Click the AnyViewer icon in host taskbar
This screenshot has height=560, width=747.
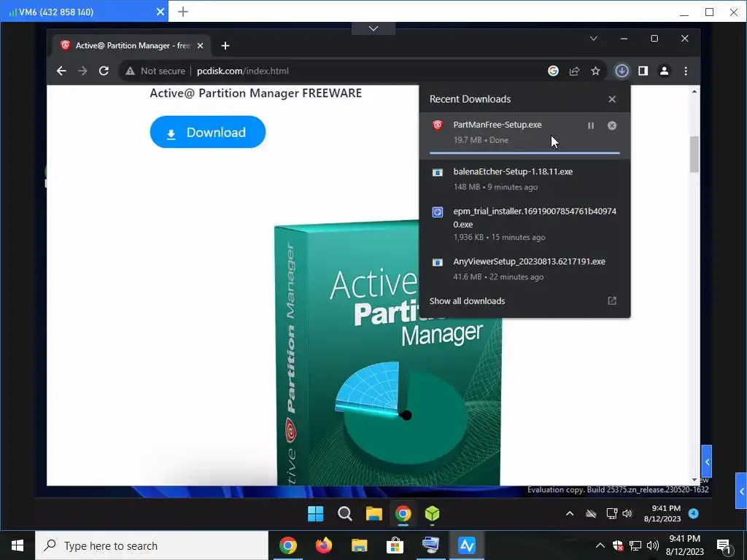(467, 545)
